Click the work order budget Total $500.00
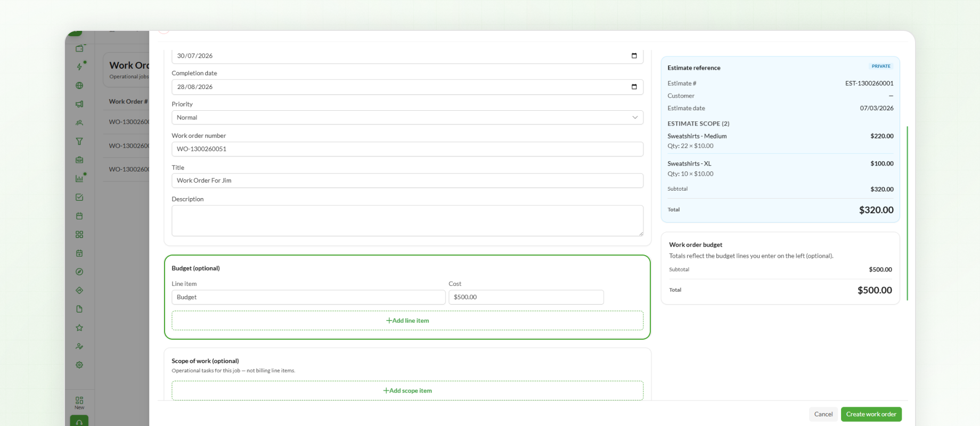 pyautogui.click(x=875, y=290)
